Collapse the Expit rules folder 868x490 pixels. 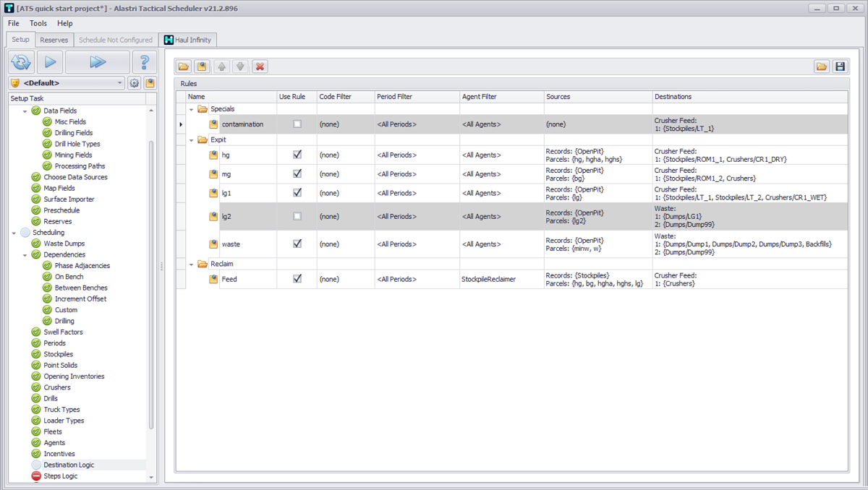tap(192, 140)
